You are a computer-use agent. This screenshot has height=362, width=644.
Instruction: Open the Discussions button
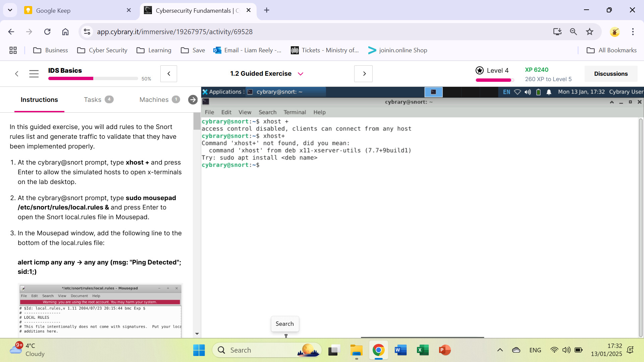610,74
